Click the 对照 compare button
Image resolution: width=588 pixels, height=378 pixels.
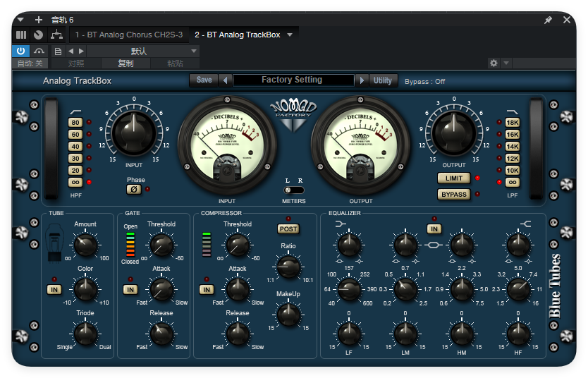coord(76,63)
